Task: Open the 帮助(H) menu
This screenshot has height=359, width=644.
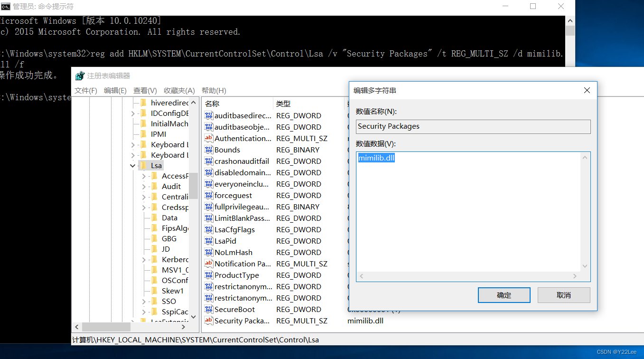Action: (x=214, y=90)
